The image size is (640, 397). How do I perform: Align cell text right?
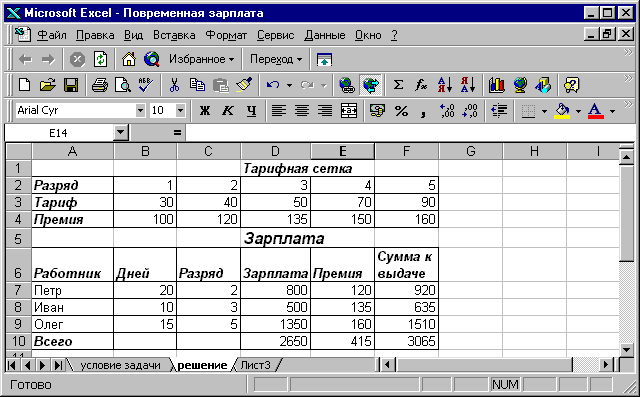pos(325,111)
